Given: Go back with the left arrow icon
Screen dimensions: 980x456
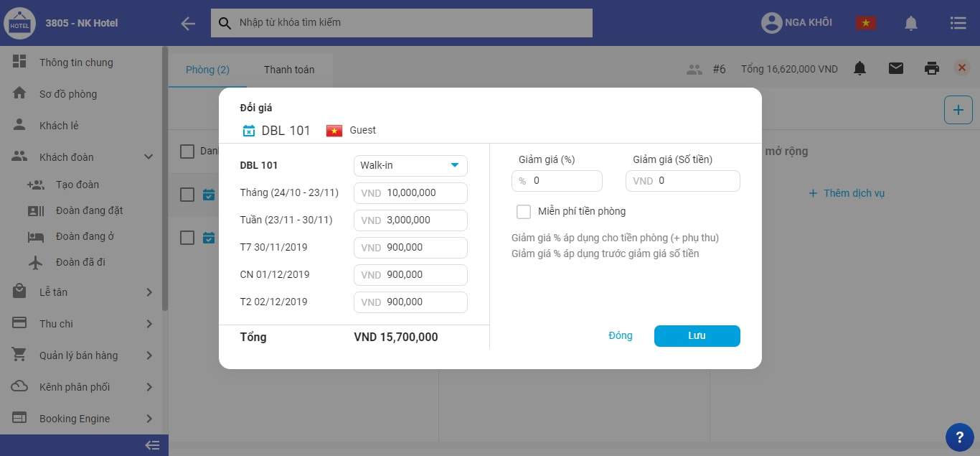Looking at the screenshot, I should [188, 23].
